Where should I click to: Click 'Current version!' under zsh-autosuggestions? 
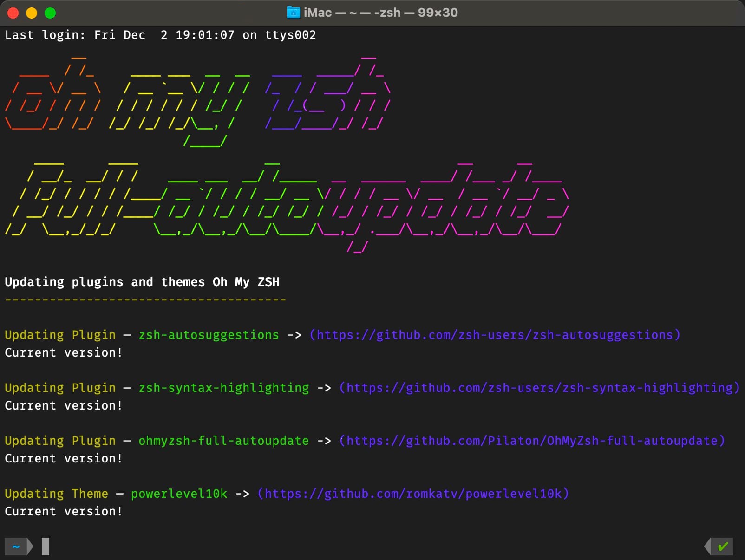coord(64,353)
